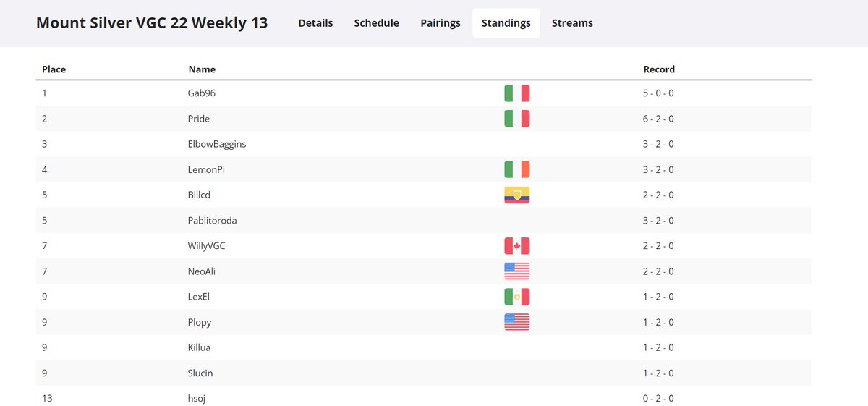Click Billcd's record 2 - 2 - 0

click(x=658, y=195)
